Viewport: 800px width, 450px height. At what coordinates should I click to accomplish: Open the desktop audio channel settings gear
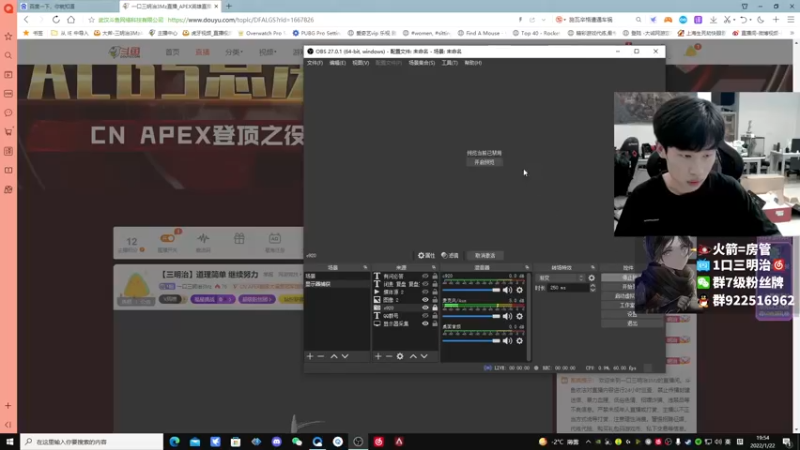point(519,341)
